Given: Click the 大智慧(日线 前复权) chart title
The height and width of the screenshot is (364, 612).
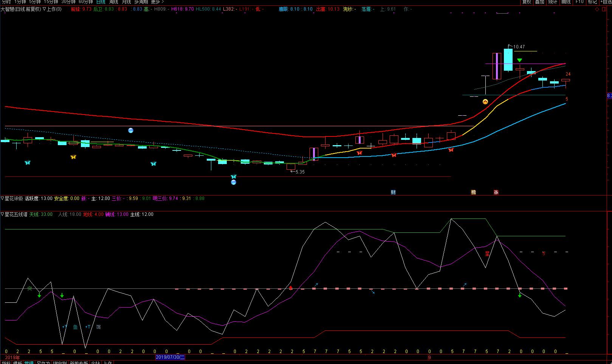Looking at the screenshot, I should tap(20, 9).
